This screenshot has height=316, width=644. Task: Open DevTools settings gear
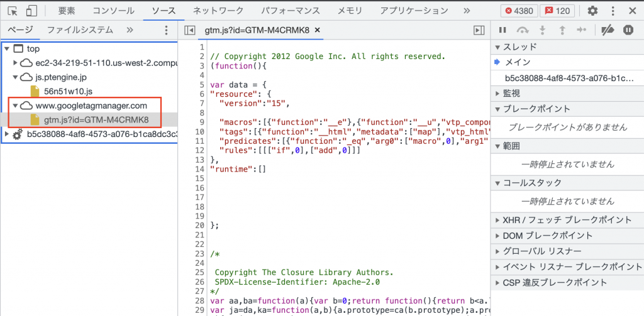point(592,11)
